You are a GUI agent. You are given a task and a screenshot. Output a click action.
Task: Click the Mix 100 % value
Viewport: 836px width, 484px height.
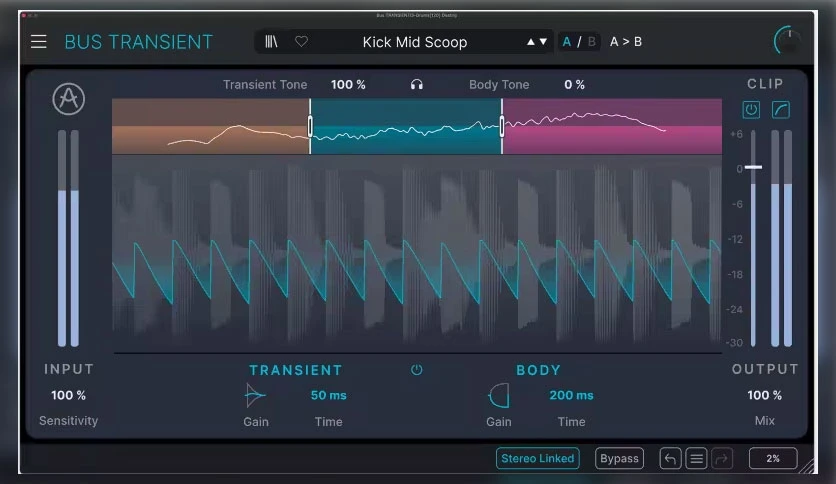coord(765,396)
